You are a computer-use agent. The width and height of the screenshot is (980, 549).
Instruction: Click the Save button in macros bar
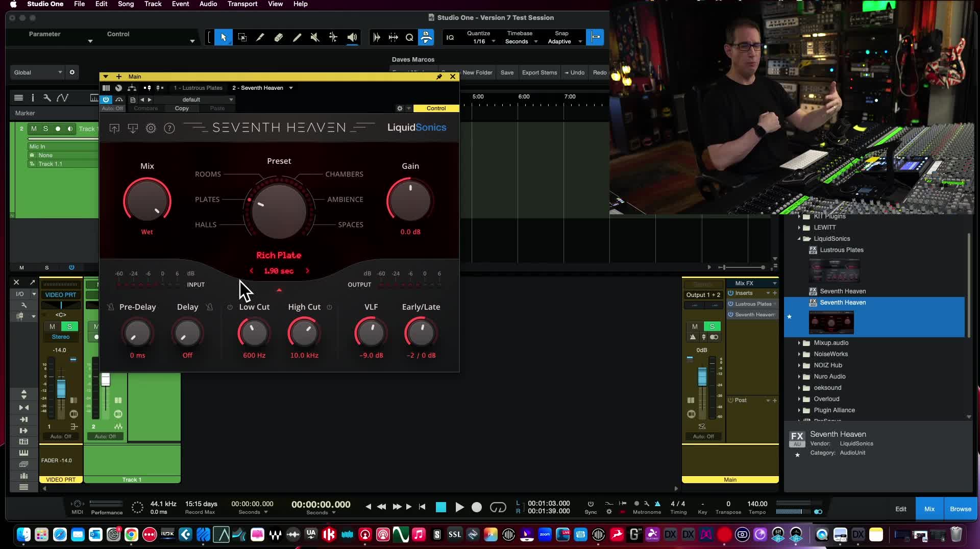pyautogui.click(x=507, y=72)
